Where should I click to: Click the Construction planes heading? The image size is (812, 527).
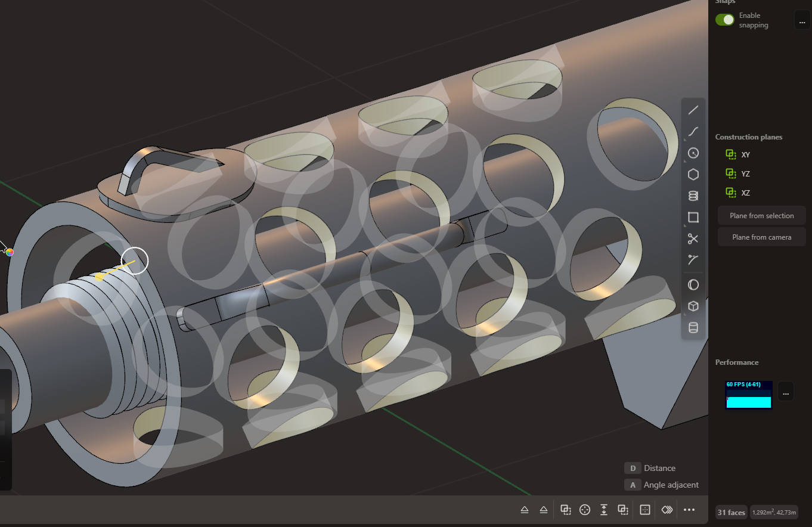pyautogui.click(x=749, y=137)
